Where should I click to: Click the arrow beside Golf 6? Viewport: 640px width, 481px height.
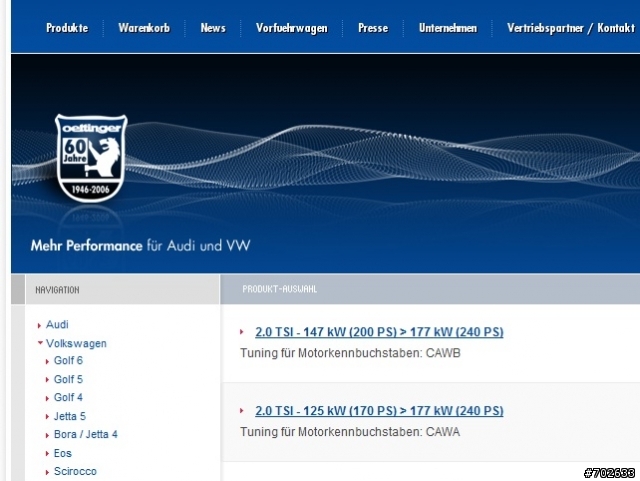(47, 361)
